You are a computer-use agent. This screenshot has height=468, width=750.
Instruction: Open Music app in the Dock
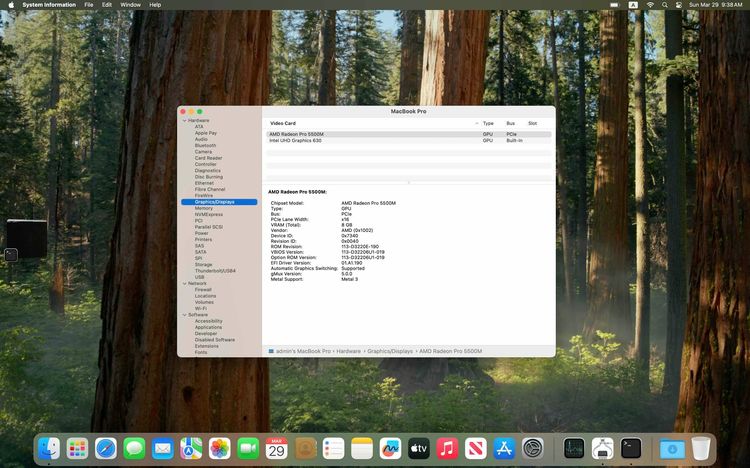pos(447,449)
